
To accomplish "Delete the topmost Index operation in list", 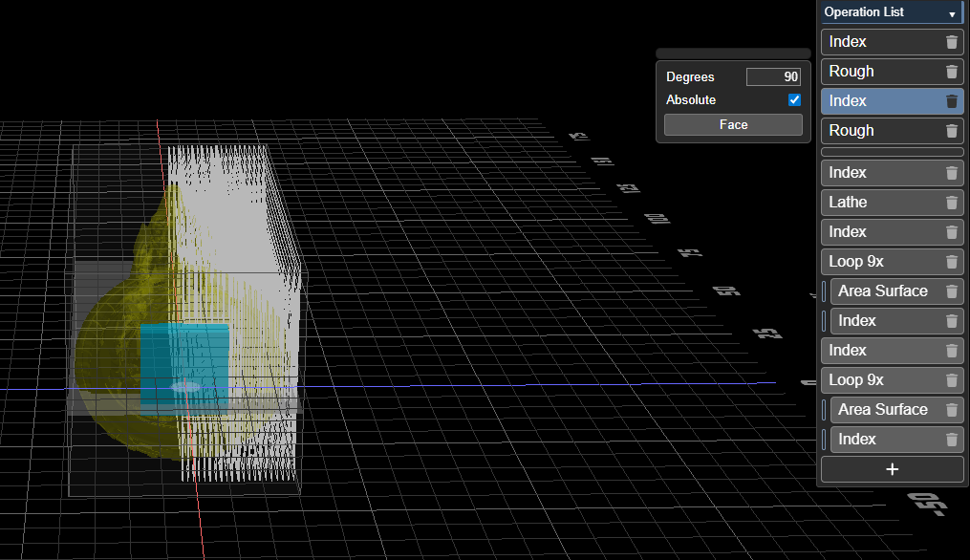I will pyautogui.click(x=951, y=42).
